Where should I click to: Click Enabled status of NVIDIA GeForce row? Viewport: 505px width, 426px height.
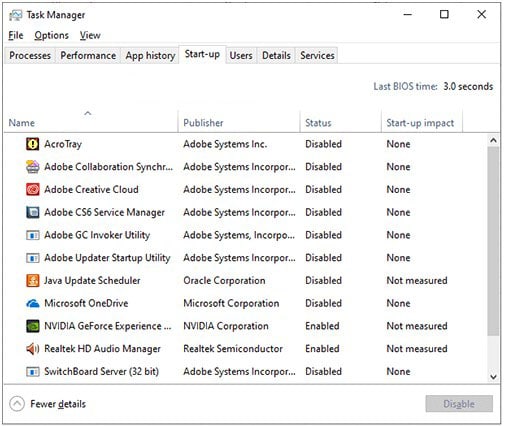[322, 326]
